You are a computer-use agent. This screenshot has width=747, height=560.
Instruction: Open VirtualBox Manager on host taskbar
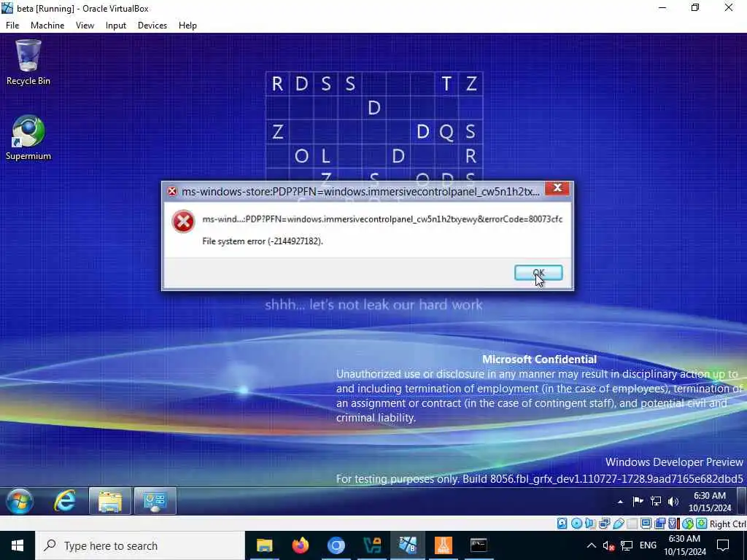372,545
